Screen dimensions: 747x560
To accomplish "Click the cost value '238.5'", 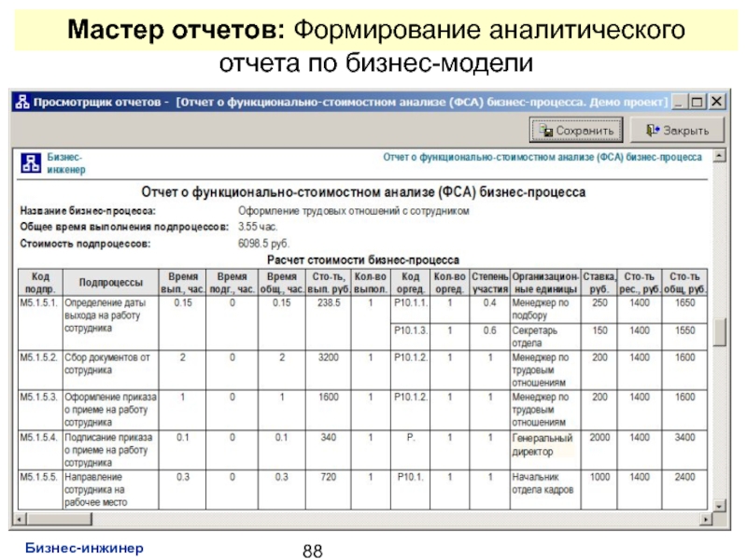I will (x=329, y=302).
